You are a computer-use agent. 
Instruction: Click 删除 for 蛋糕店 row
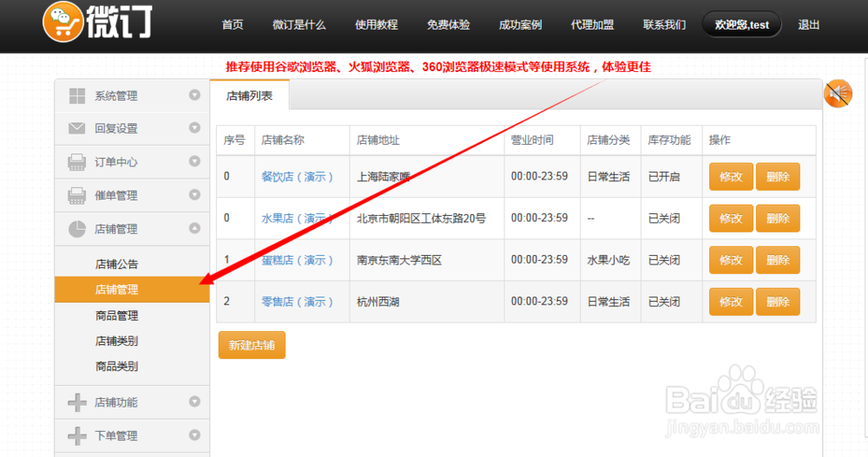pos(778,260)
